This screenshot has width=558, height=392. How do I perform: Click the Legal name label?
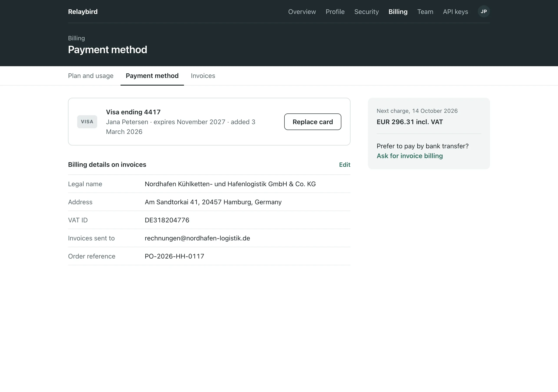[85, 184]
